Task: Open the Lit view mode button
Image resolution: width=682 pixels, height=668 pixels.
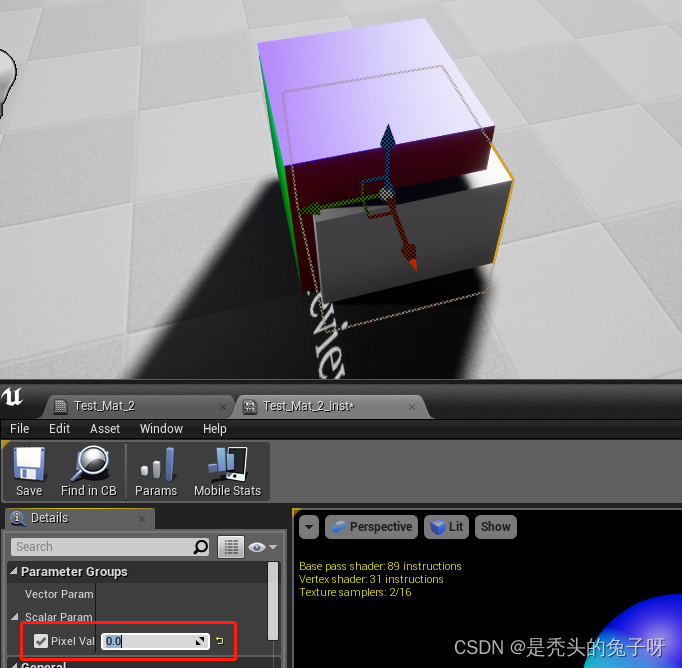Action: pyautogui.click(x=446, y=527)
